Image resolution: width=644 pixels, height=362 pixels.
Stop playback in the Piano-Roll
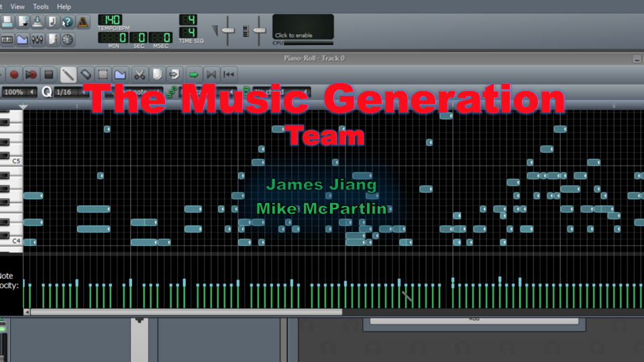pyautogui.click(x=48, y=74)
